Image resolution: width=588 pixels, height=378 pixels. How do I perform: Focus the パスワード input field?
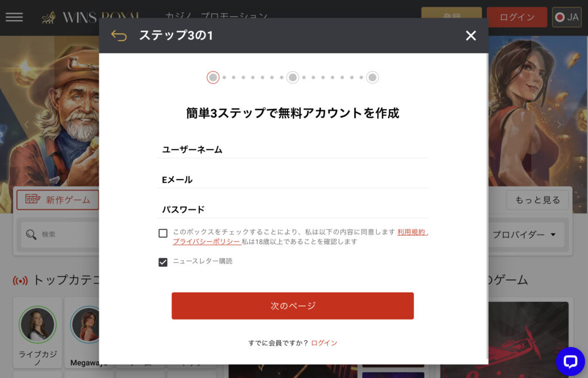(293, 209)
